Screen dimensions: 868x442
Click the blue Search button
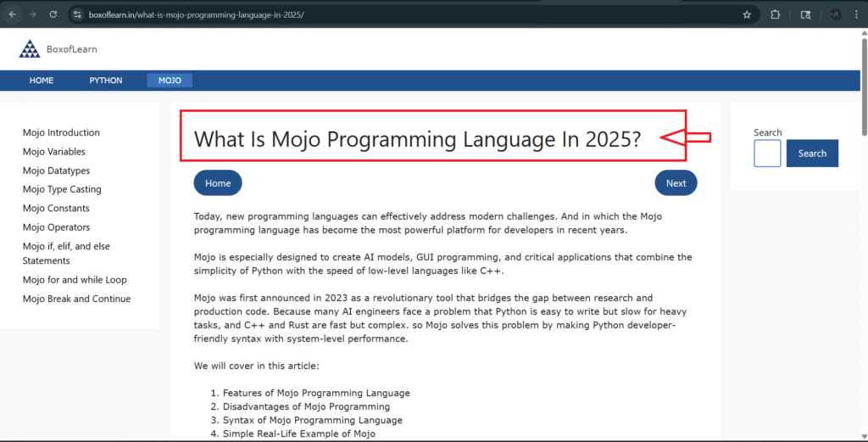click(812, 154)
